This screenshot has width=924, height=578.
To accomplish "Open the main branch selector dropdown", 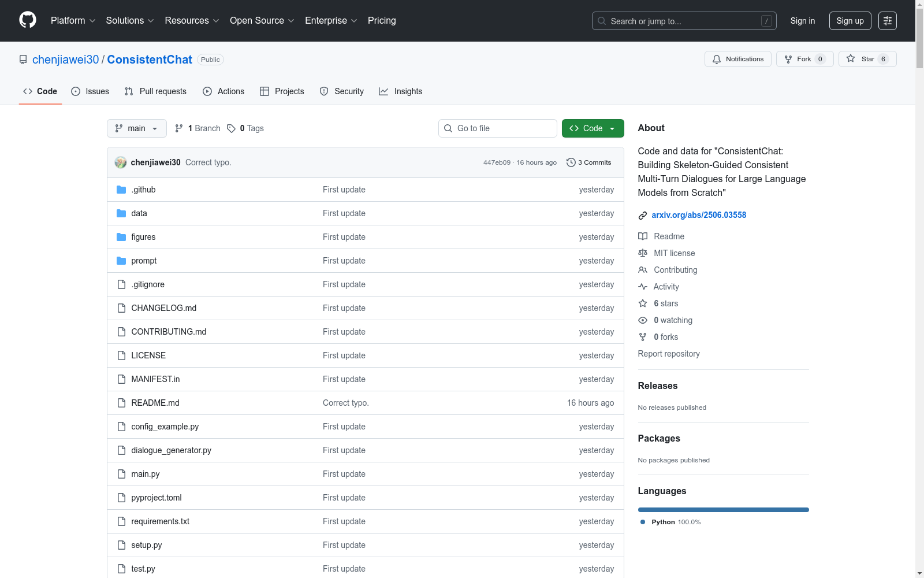I will point(137,128).
